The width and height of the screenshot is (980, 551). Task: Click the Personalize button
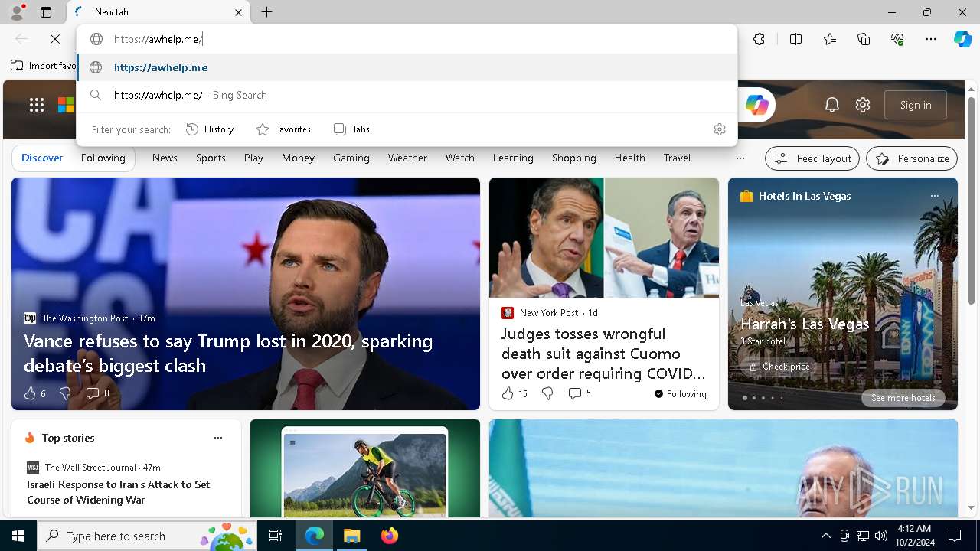(912, 158)
